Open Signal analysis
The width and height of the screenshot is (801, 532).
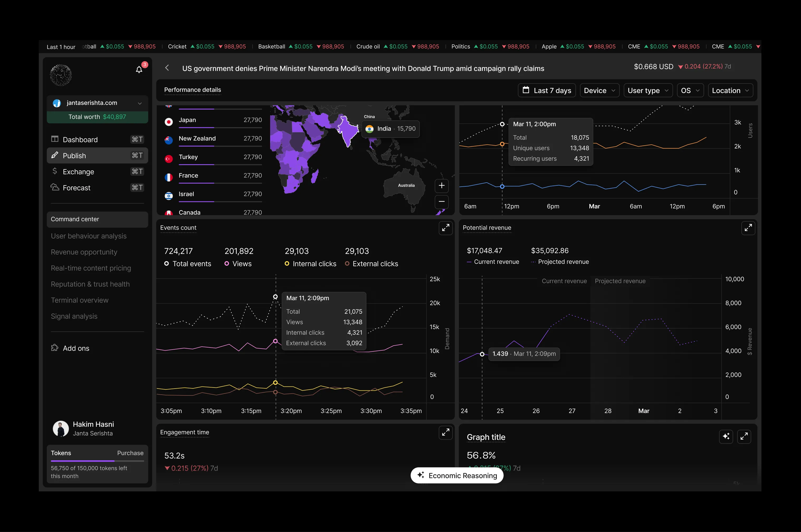tap(74, 316)
